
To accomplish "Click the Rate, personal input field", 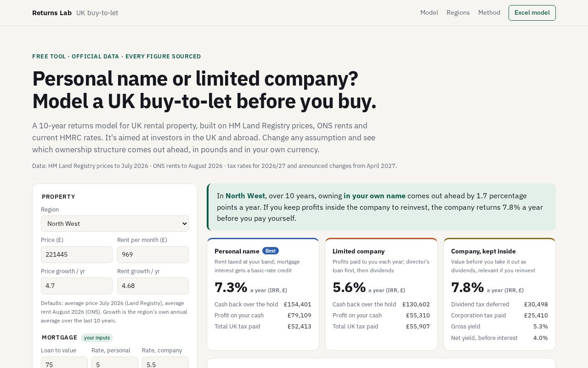I will [x=115, y=362].
